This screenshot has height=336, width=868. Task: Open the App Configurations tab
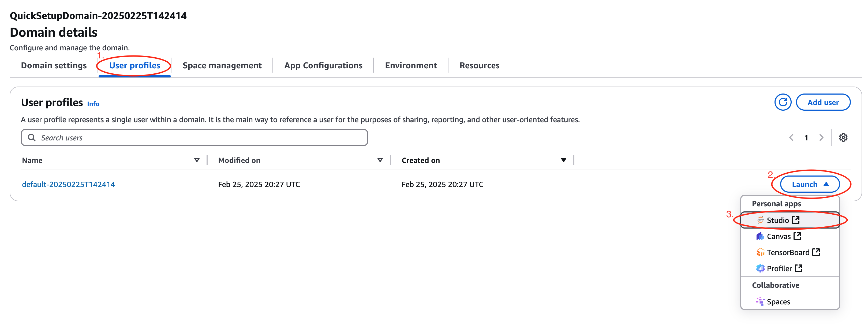[x=323, y=65]
